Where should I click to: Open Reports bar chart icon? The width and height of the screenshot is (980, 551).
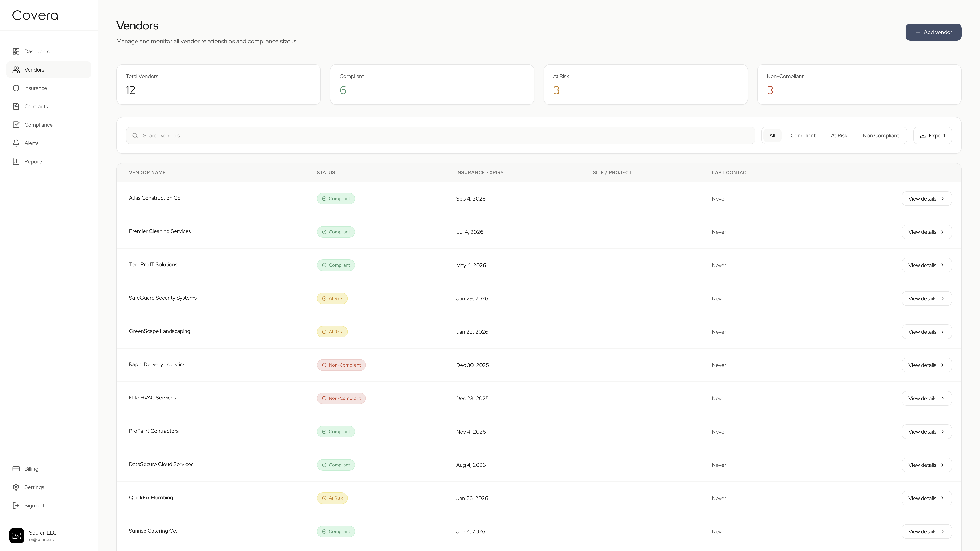tap(16, 162)
